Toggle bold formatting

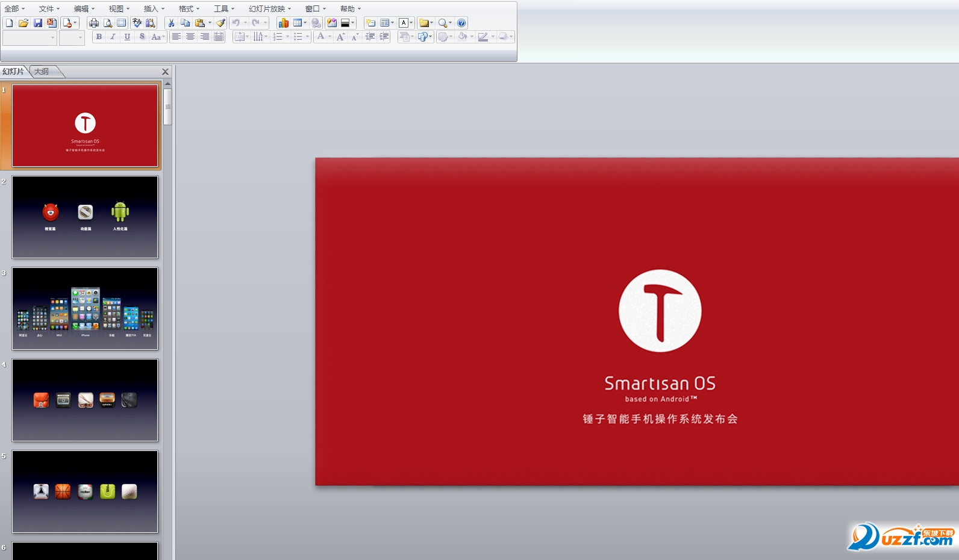[99, 37]
